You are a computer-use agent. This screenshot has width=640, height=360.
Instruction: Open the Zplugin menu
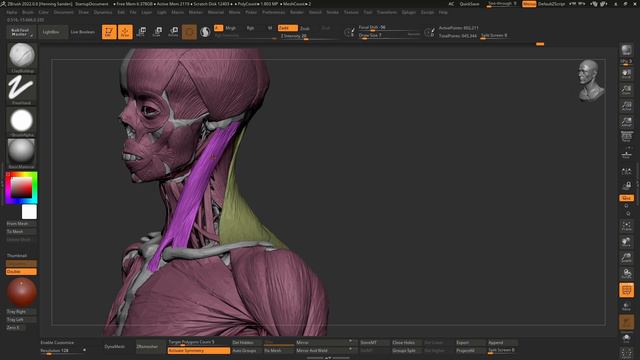(x=409, y=12)
